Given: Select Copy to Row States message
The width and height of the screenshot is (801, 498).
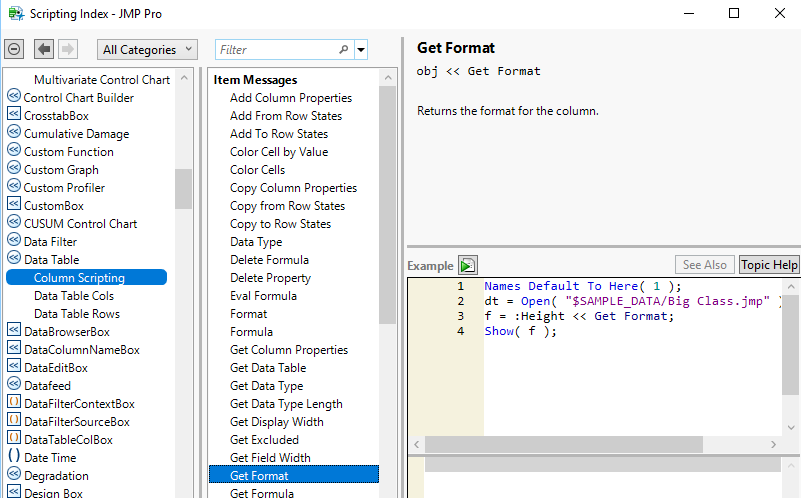Looking at the screenshot, I should coord(280,224).
